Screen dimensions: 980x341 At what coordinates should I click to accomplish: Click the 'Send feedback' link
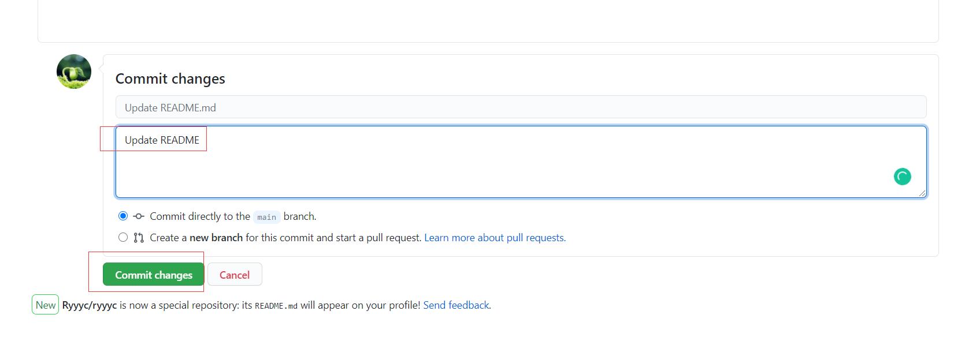(456, 305)
